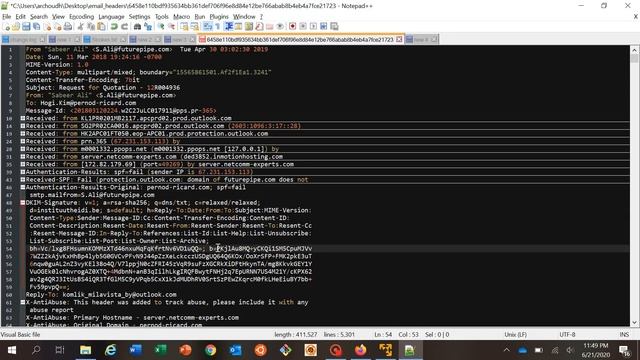The image size is (640, 360).
Task: Play back the recorded macro icon
Action: [313, 27]
